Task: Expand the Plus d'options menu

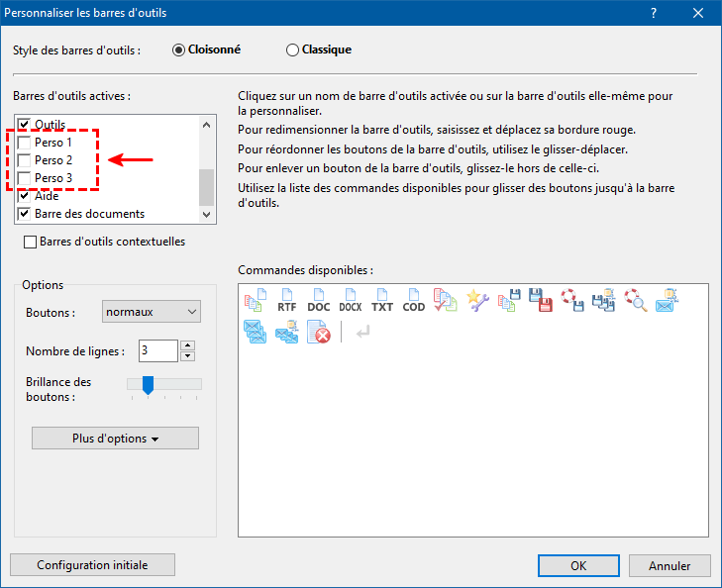Action: [x=115, y=439]
